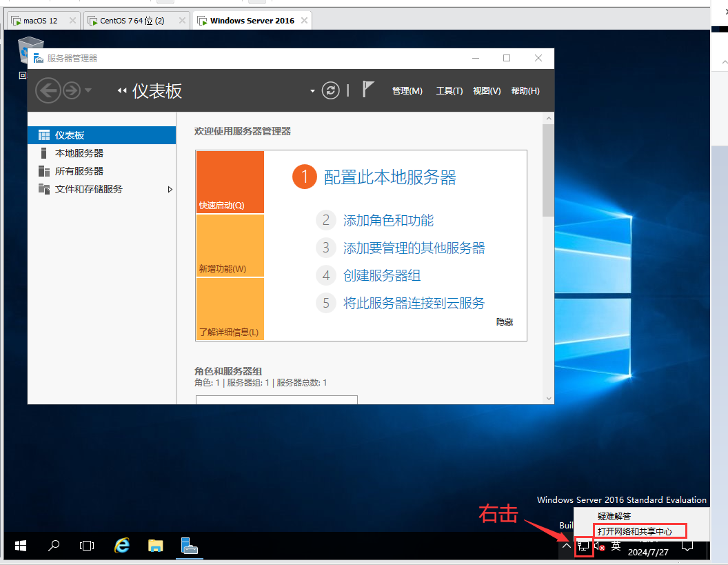Select the Windows Server 2016 tab

click(252, 21)
